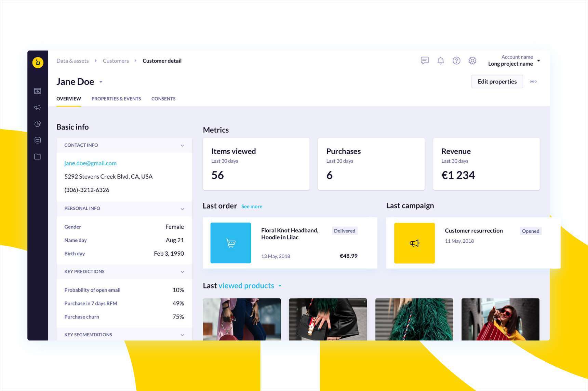Open the green fur coat product thumbnail
Image resolution: width=588 pixels, height=391 pixels.
[x=414, y=319]
